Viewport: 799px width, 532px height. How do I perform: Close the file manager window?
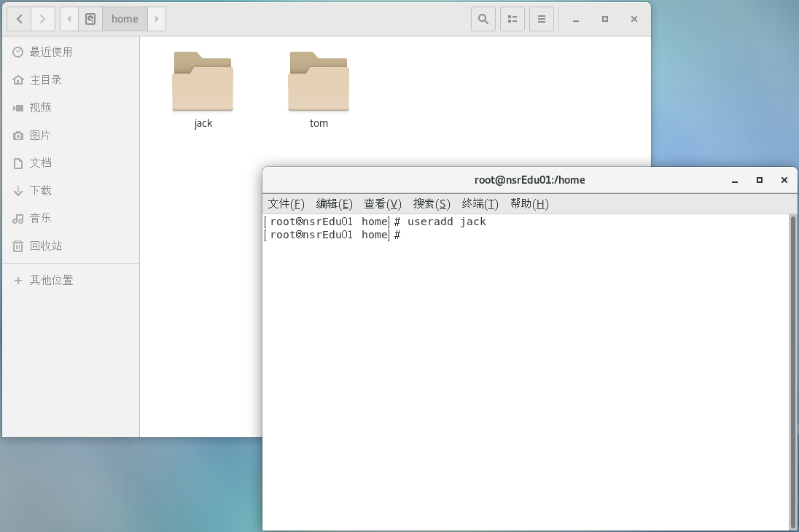(634, 20)
